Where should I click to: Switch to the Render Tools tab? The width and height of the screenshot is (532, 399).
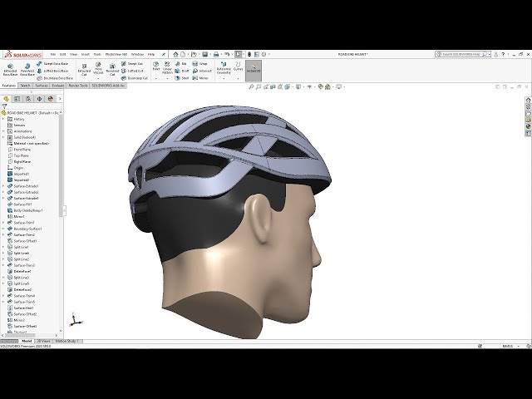coord(78,86)
